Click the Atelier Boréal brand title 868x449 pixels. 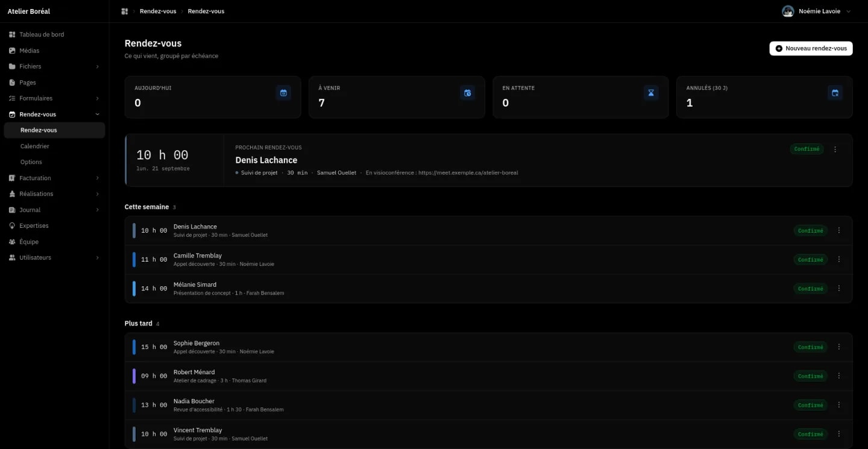click(x=30, y=11)
